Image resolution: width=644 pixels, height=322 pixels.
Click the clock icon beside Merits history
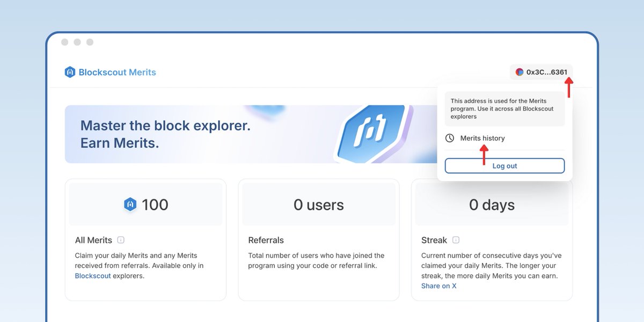click(450, 138)
